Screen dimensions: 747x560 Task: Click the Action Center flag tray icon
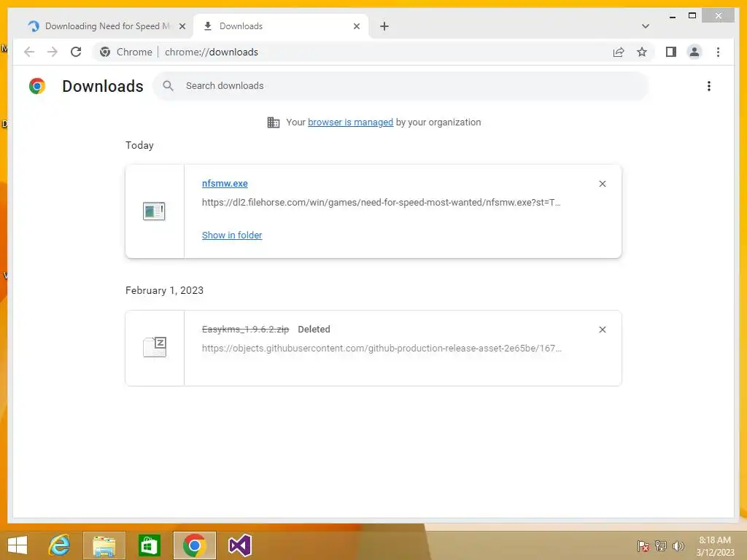point(643,545)
